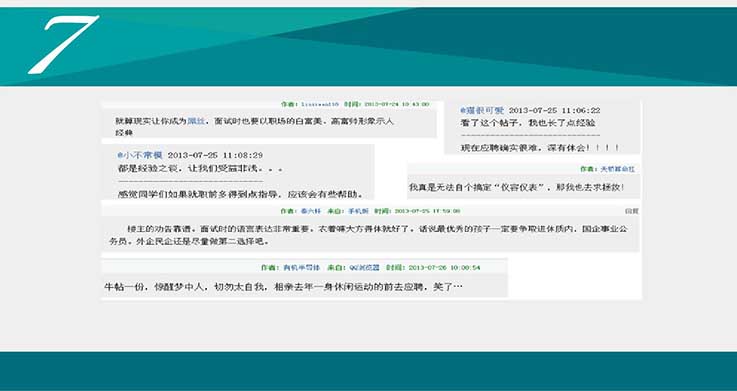Click 回复 reply link on 楼主 post

click(632, 211)
